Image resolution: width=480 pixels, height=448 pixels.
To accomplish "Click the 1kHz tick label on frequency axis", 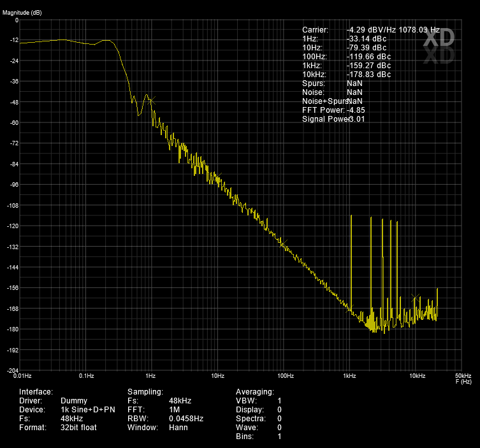I will (x=349, y=376).
